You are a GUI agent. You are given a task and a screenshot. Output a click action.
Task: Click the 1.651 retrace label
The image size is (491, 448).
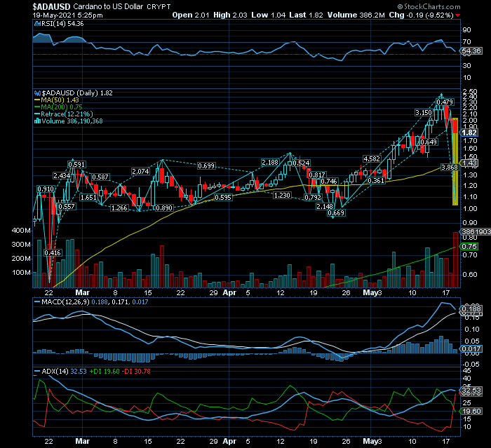(88, 197)
